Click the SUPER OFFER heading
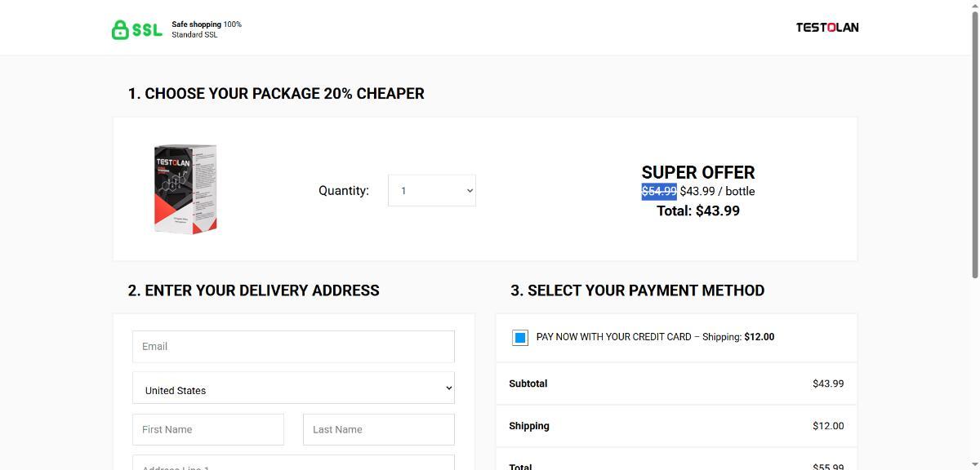The height and width of the screenshot is (470, 980). coord(698,172)
